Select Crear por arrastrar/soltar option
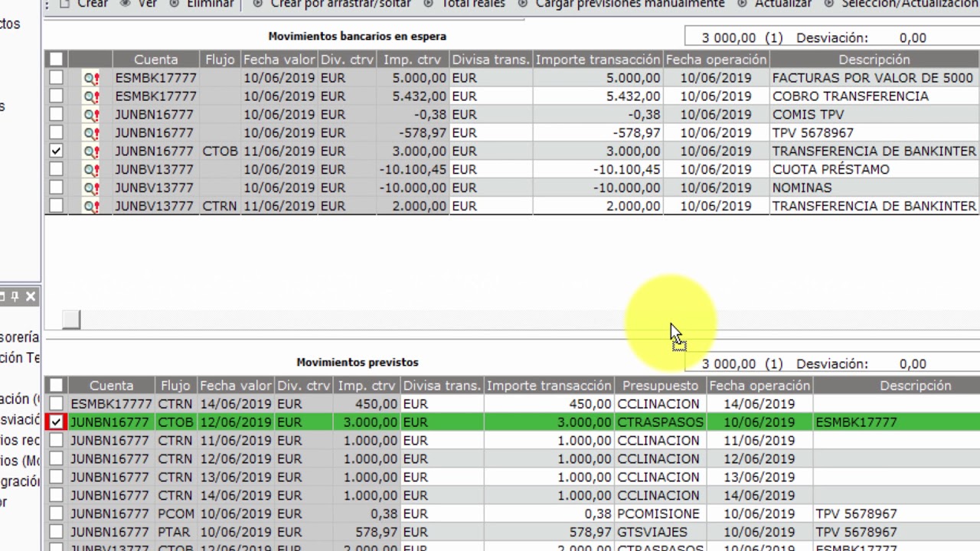 (x=332, y=4)
